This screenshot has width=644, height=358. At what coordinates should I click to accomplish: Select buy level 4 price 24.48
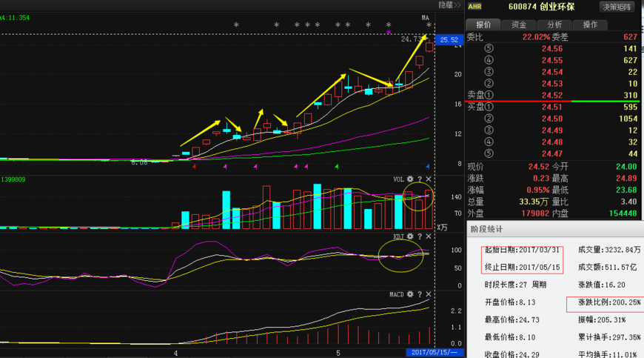coord(552,142)
